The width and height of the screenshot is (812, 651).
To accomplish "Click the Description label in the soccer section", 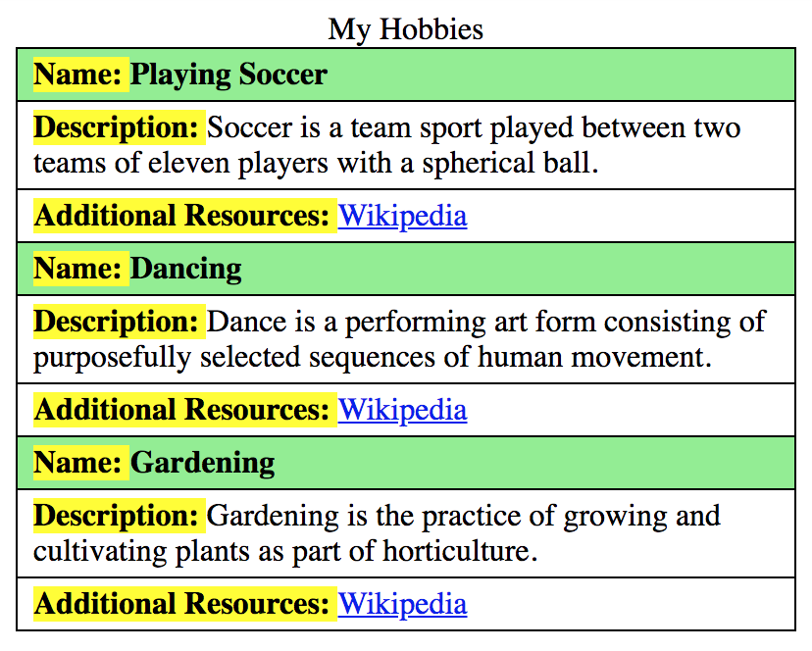I will tap(117, 127).
